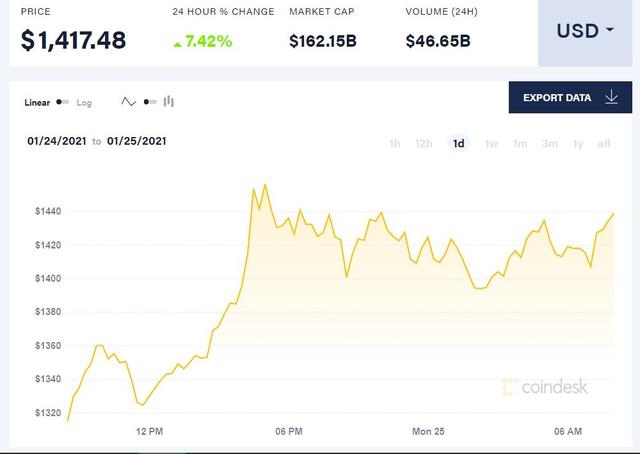
Task: Click the candlestick chart type icon
Action: point(169,101)
